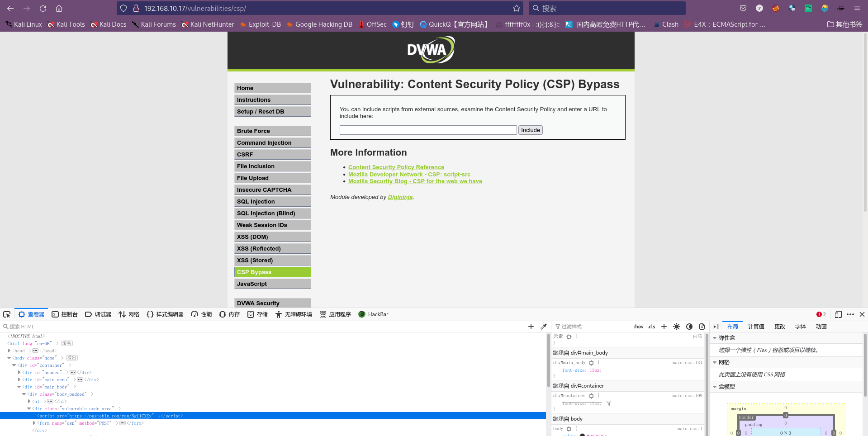Click the Firefox home icon
This screenshot has height=436, width=868.
[x=59, y=8]
